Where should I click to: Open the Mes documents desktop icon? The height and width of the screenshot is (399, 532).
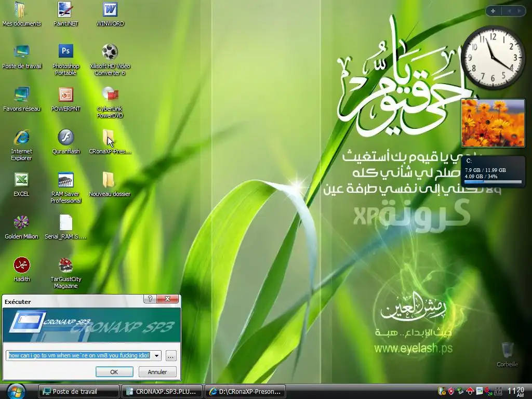[21, 14]
